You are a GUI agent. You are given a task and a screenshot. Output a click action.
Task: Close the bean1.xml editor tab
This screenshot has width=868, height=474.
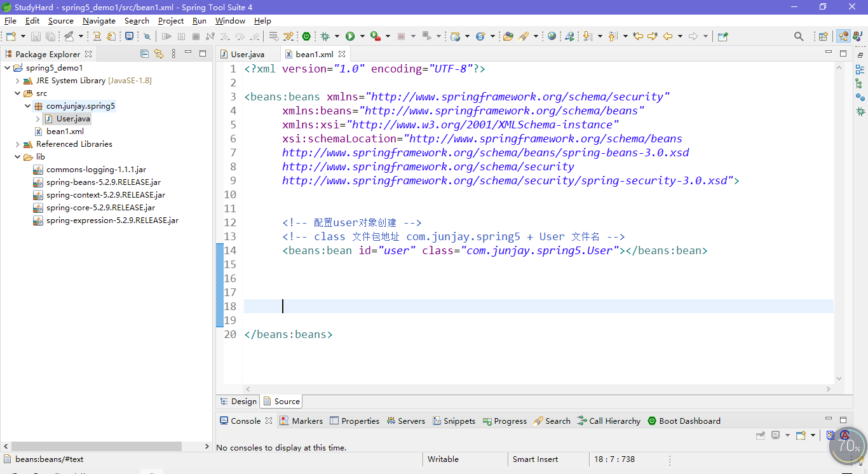(x=342, y=54)
